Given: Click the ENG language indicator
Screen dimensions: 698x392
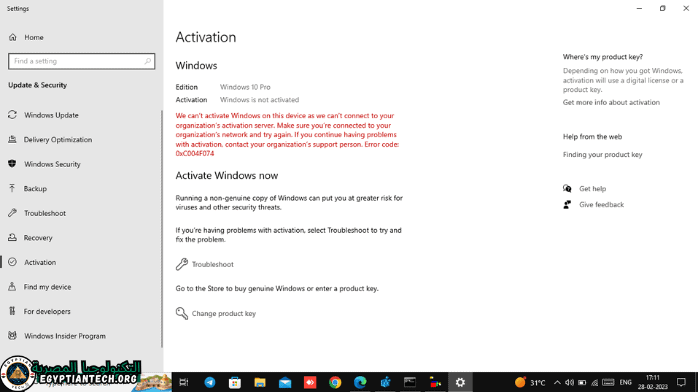Looking at the screenshot, I should pyautogui.click(x=625, y=382).
